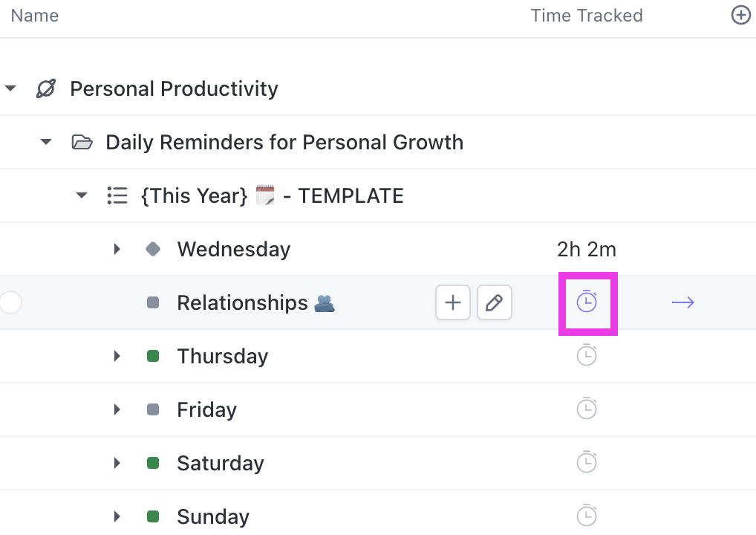Viewport: 756px width, 535px height.
Task: Open the Relationships task using the arrow icon
Action: pyautogui.click(x=682, y=302)
